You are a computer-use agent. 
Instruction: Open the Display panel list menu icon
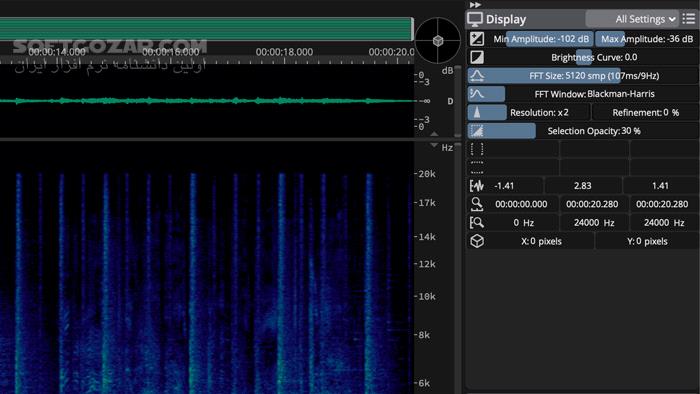(x=689, y=19)
